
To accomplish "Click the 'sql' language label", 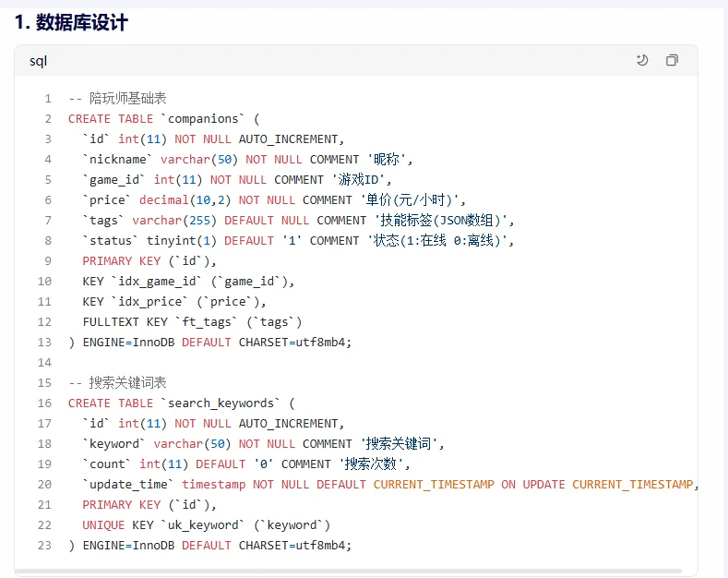I will pos(38,61).
